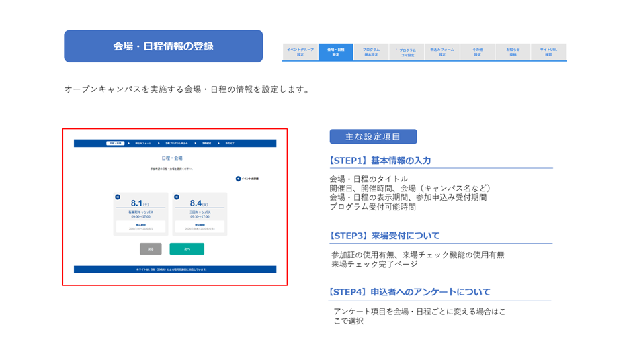Viewport: 629px width, 364px height.
Task: Select the 8.4 三田キャンパス date card
Action: (x=200, y=214)
